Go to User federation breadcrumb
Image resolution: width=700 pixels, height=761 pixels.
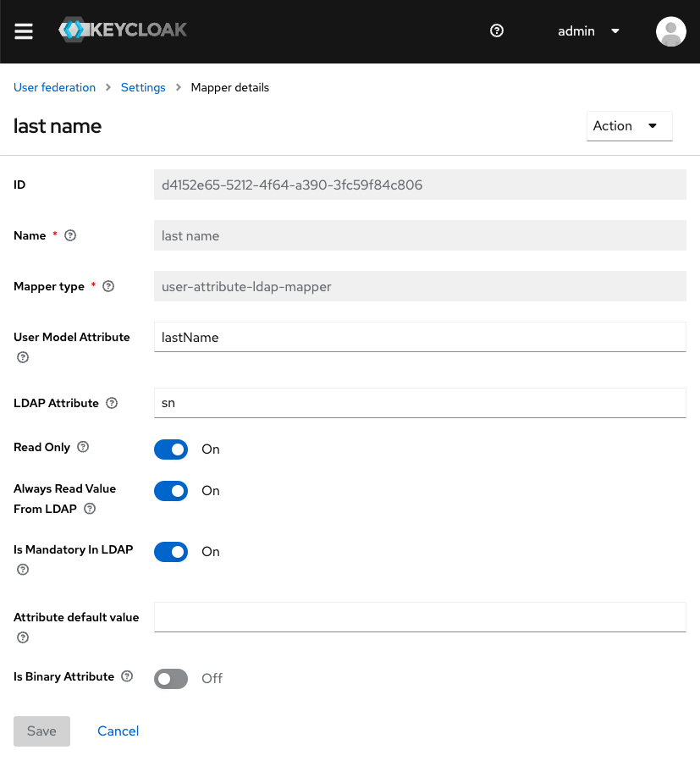coord(54,88)
